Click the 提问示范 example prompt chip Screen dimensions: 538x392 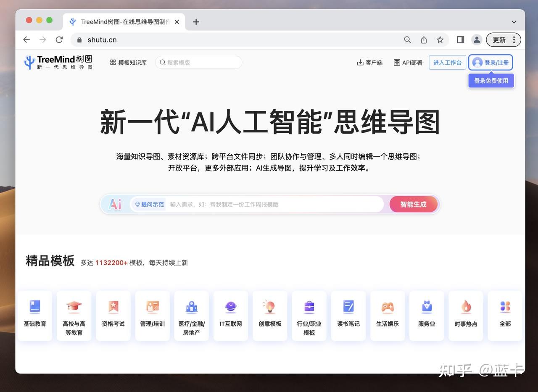coord(148,204)
